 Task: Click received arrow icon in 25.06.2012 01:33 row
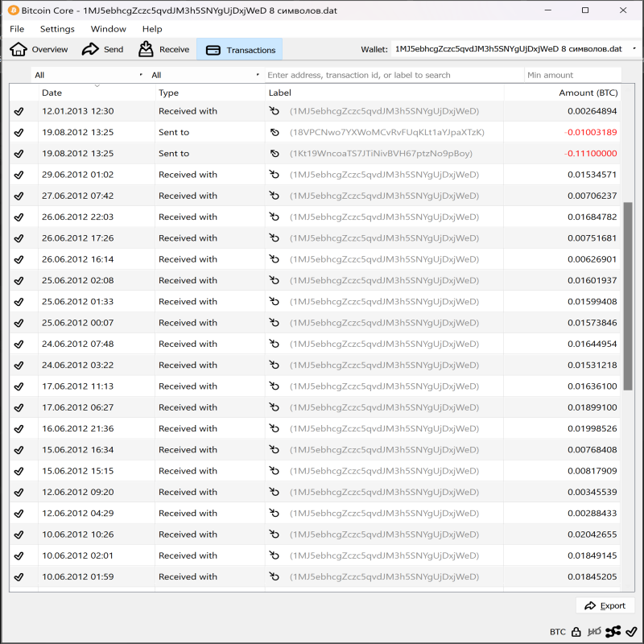pos(274,301)
